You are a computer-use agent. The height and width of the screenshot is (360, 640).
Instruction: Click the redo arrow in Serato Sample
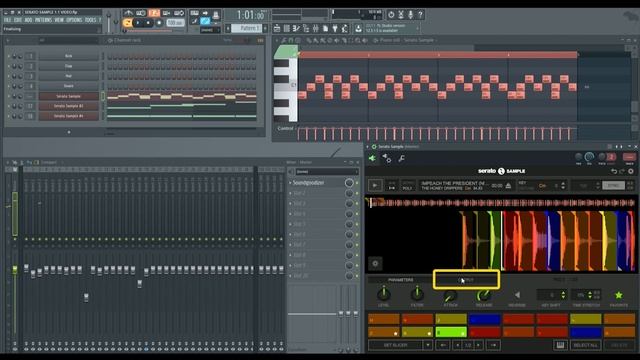(x=622, y=171)
